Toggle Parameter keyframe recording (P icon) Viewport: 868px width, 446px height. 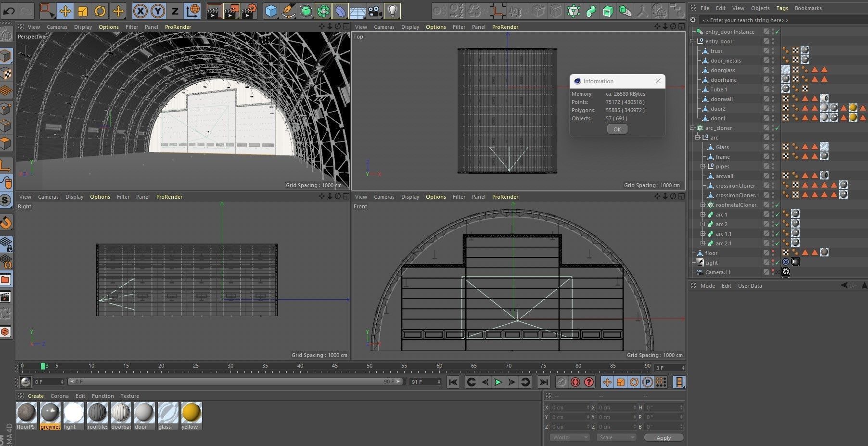(x=648, y=382)
